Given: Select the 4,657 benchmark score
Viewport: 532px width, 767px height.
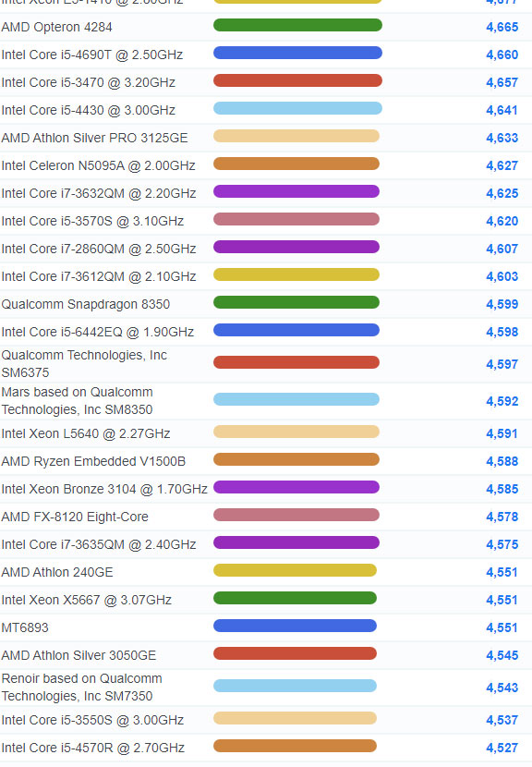Looking at the screenshot, I should [x=502, y=82].
